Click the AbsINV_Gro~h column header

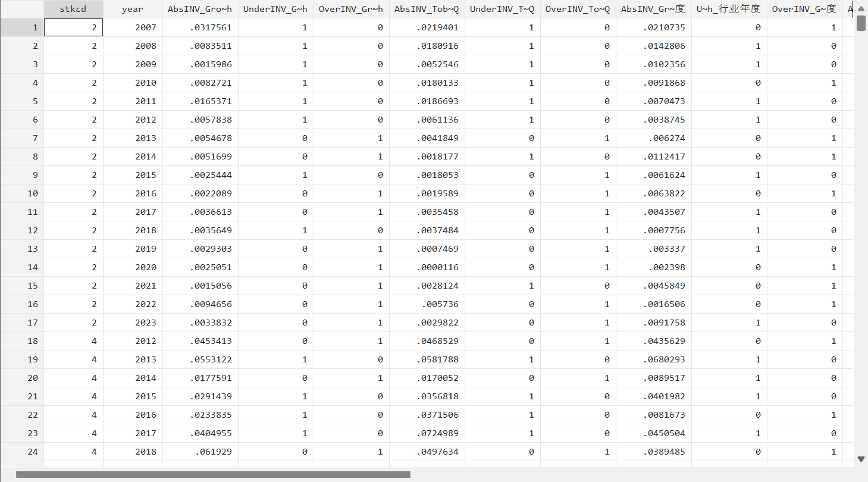point(200,9)
